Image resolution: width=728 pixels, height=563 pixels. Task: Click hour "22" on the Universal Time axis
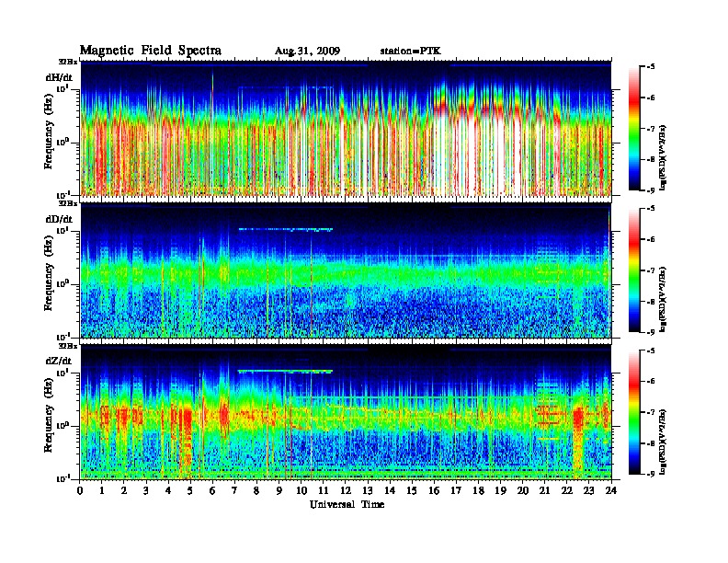[x=567, y=491]
